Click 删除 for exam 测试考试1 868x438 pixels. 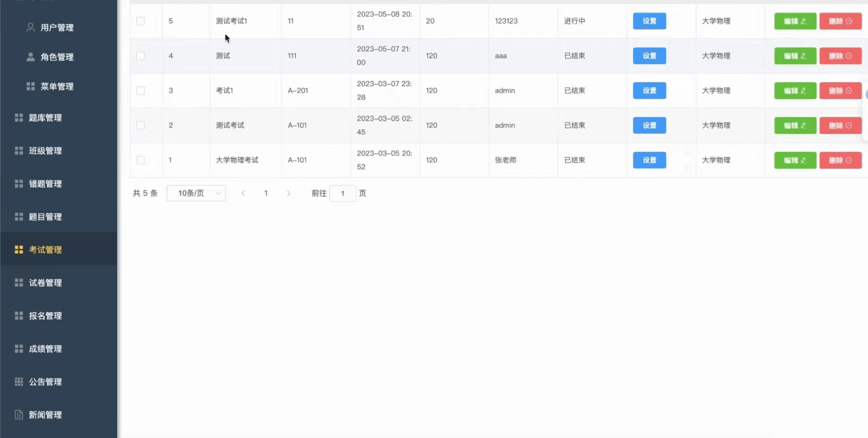(840, 21)
